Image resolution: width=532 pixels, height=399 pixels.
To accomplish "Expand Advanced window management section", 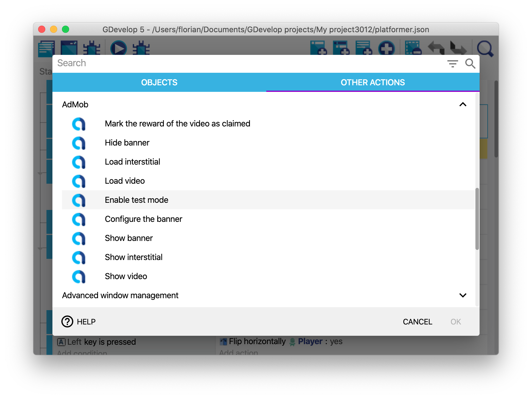I will (x=463, y=295).
